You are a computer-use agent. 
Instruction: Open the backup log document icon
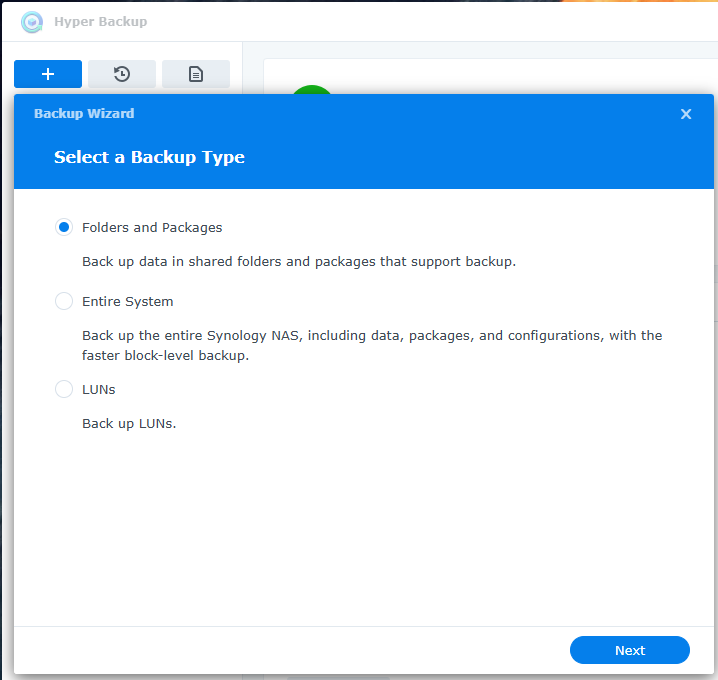tap(196, 74)
